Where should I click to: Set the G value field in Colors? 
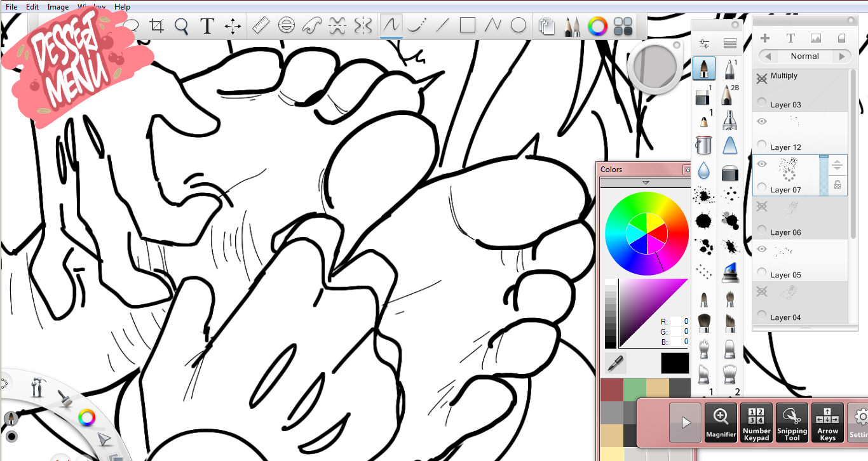[680, 331]
